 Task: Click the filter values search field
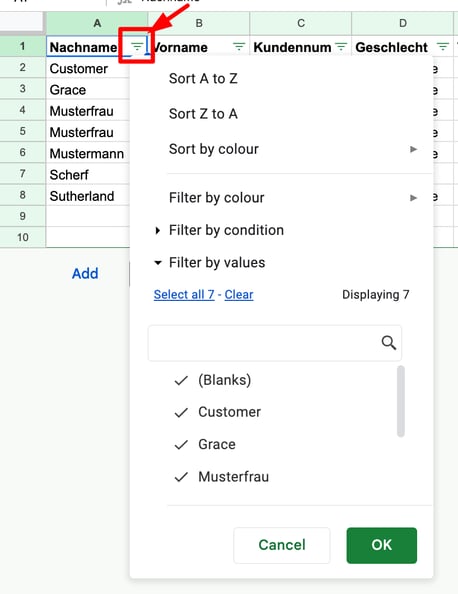[265, 343]
